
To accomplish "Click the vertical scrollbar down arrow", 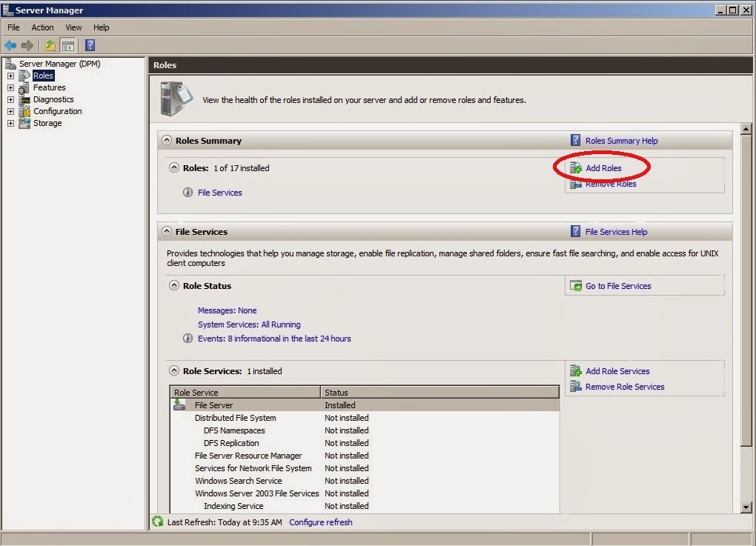I will [x=746, y=507].
